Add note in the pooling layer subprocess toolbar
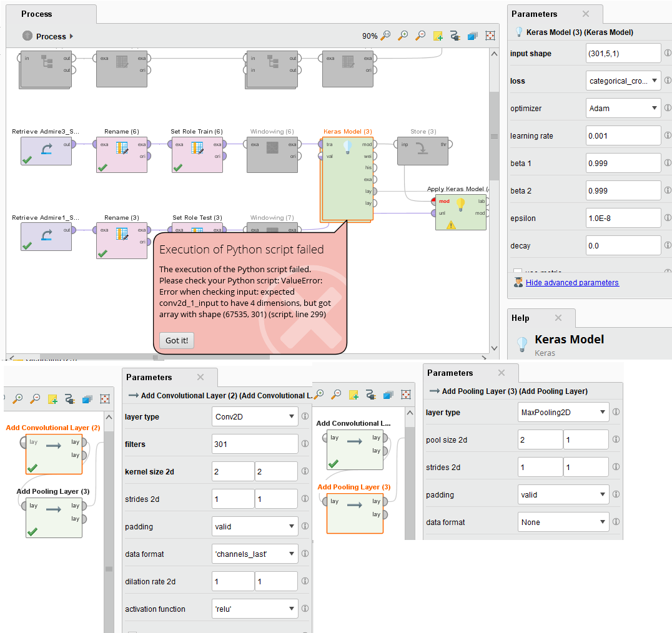 click(x=353, y=395)
